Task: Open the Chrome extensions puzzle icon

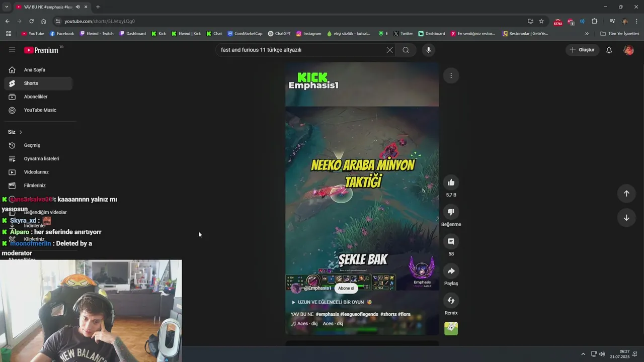Action: click(594, 21)
